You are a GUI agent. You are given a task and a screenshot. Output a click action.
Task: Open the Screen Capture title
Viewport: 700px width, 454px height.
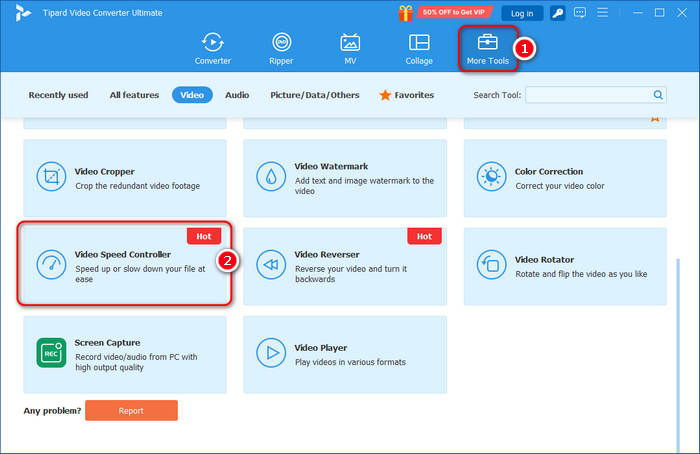[107, 343]
